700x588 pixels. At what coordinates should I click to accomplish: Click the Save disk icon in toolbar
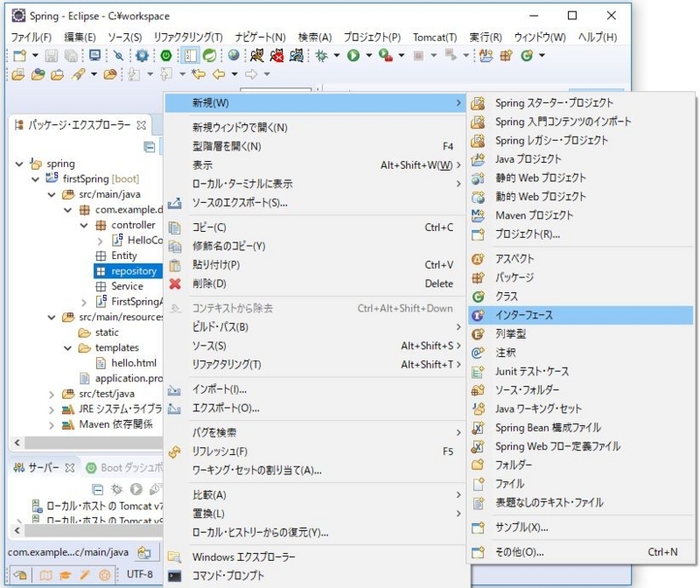[52, 55]
